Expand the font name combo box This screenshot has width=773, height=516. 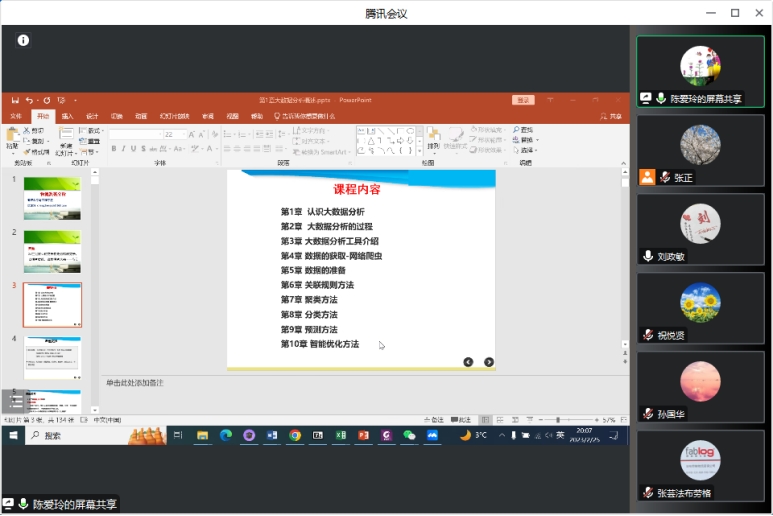158,134
